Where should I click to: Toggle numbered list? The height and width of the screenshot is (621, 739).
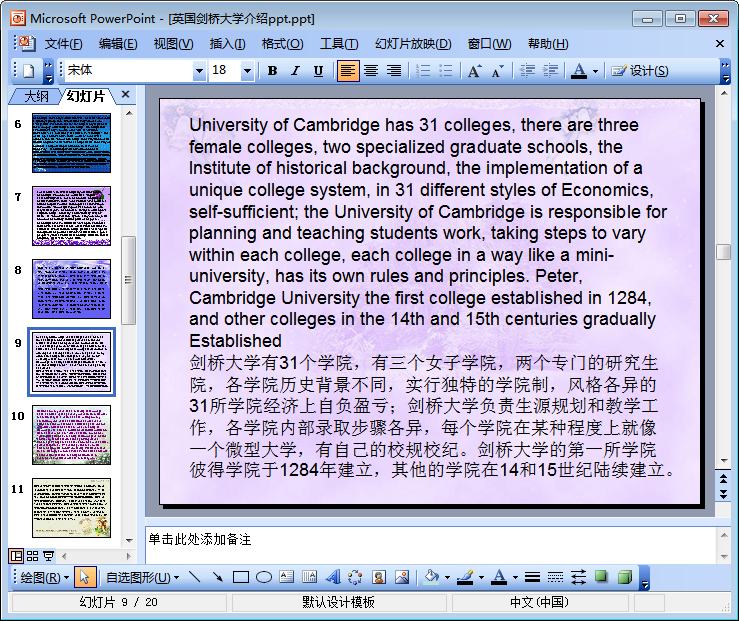(423, 71)
